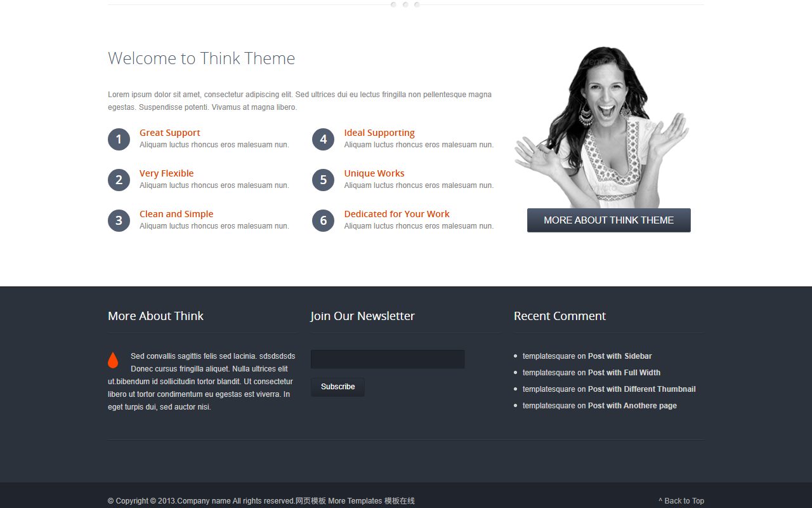
Task: Open the Dedicated for Your Work heading
Action: point(397,214)
